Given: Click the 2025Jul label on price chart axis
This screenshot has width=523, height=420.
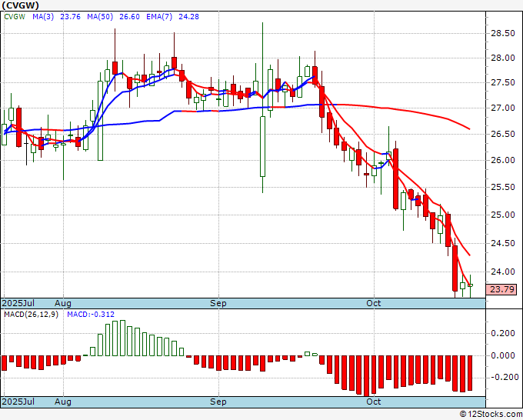Looking at the screenshot, I should 18,303.
